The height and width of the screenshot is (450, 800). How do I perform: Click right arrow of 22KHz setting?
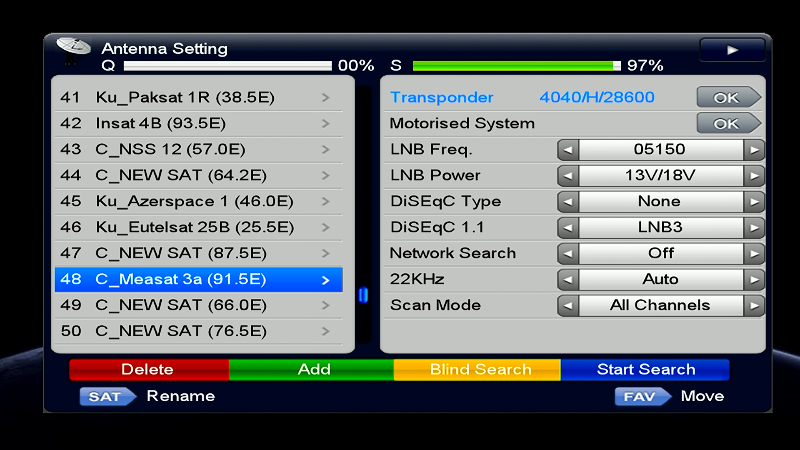tap(754, 280)
